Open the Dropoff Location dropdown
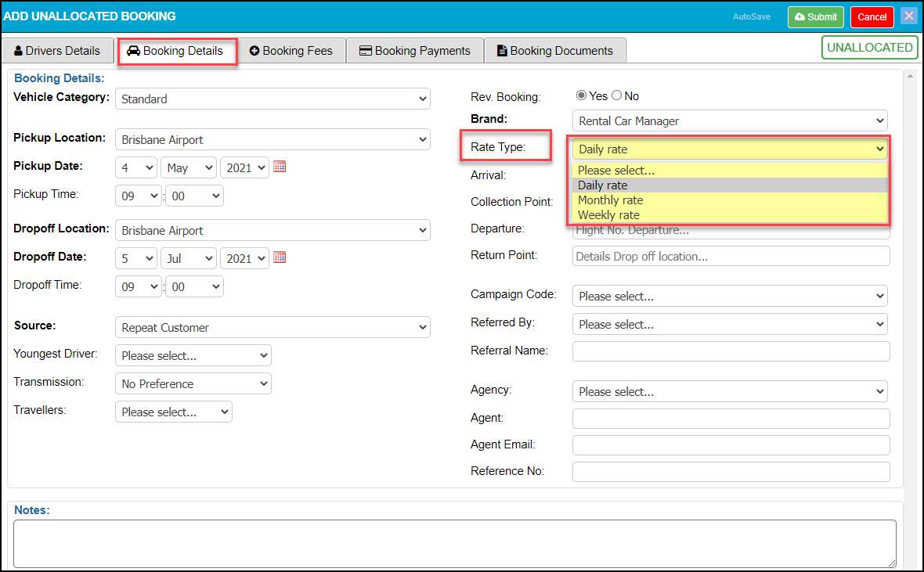 click(273, 230)
